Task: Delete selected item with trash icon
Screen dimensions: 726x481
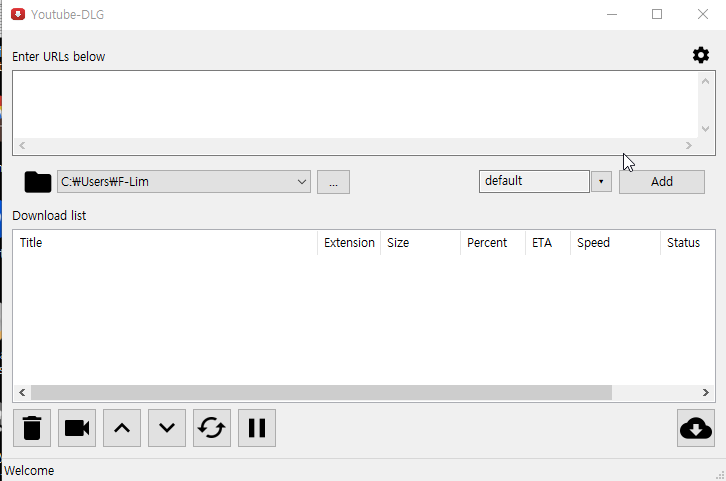Action: tap(32, 428)
